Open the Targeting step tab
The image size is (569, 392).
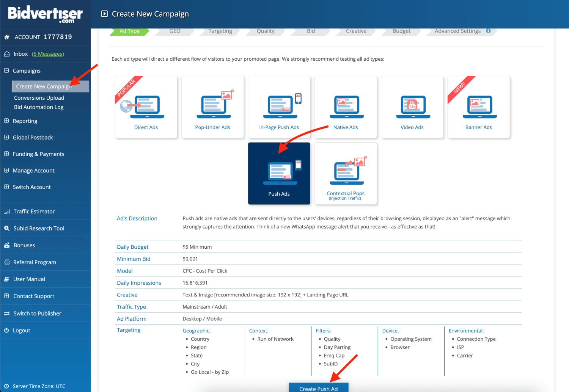point(220,31)
